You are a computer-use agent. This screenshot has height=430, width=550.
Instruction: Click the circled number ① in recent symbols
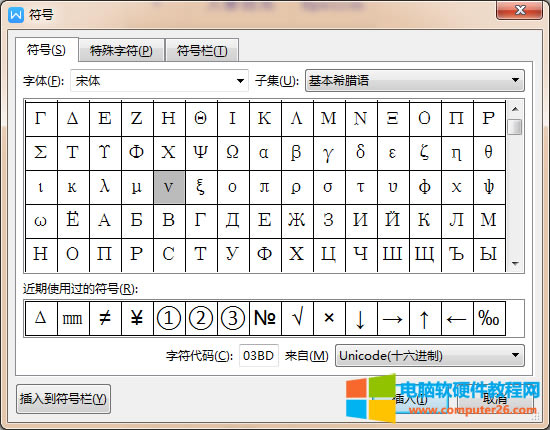click(169, 318)
